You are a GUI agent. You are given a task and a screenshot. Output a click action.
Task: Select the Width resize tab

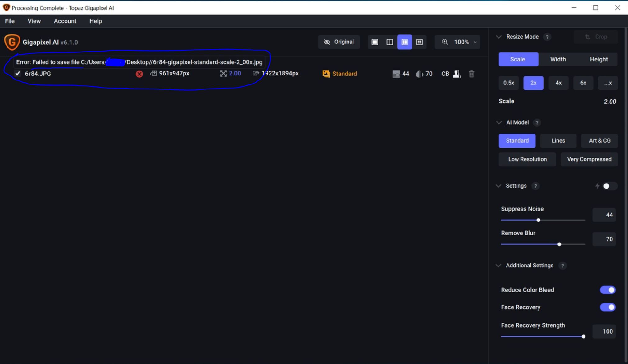(x=558, y=59)
